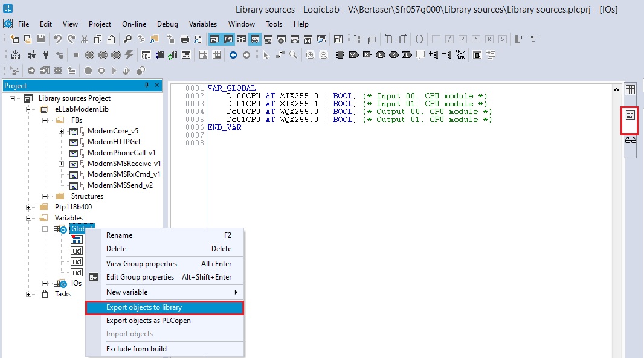Click the Full screen mode icon

[x=338, y=39]
